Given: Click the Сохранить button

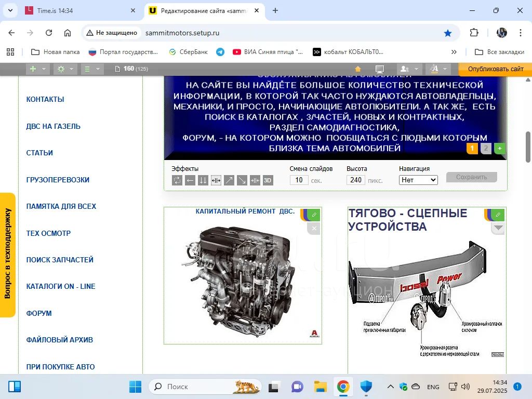Looking at the screenshot, I should tap(472, 177).
